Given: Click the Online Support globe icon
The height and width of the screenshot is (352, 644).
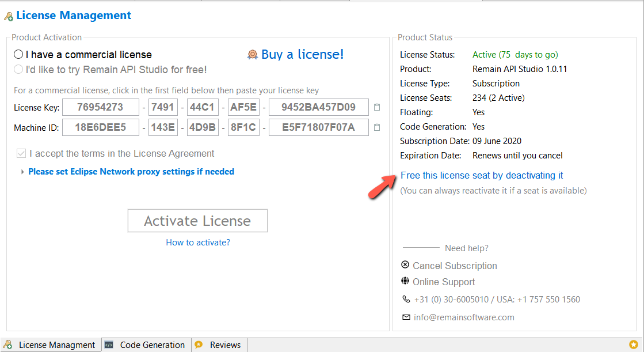Looking at the screenshot, I should click(x=405, y=281).
